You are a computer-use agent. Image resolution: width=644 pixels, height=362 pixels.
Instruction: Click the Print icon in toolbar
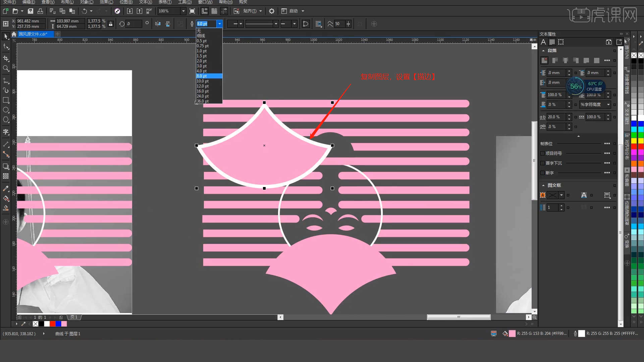[40, 11]
